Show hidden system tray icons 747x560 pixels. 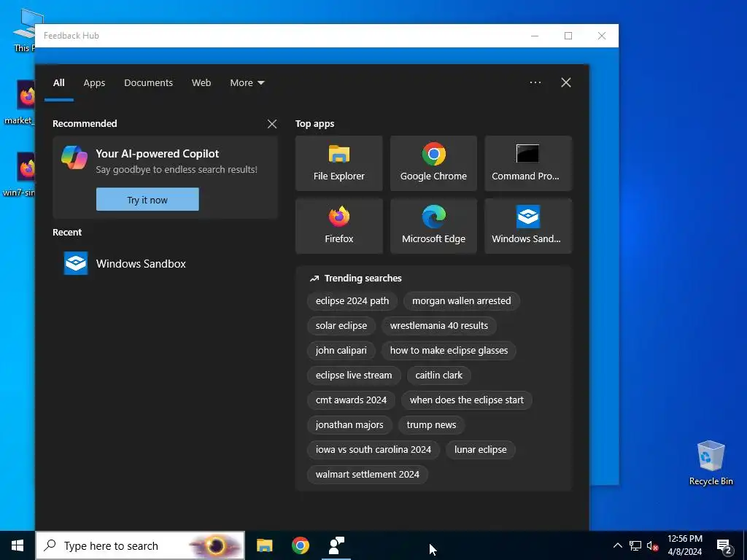(617, 545)
